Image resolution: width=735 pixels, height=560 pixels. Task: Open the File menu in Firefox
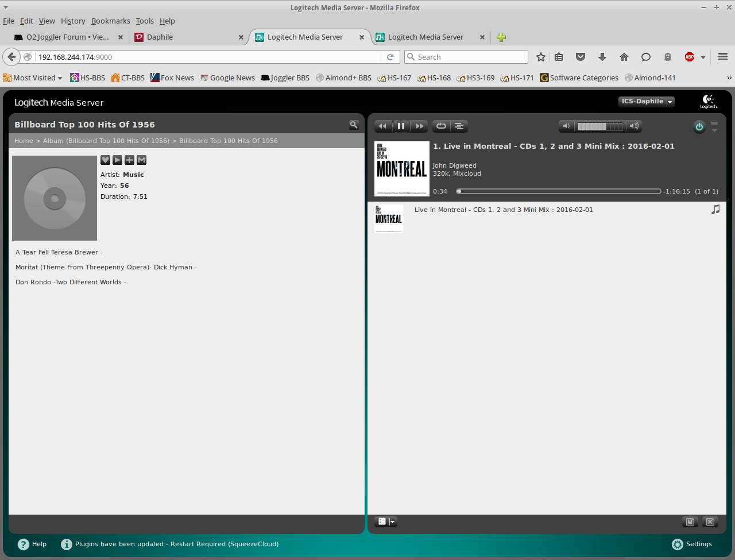pos(9,21)
